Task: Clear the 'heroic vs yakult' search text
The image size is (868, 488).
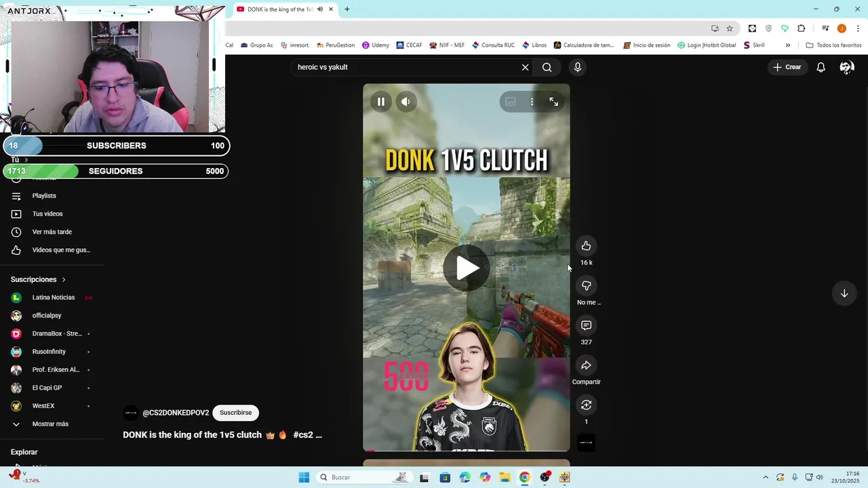Action: click(525, 67)
